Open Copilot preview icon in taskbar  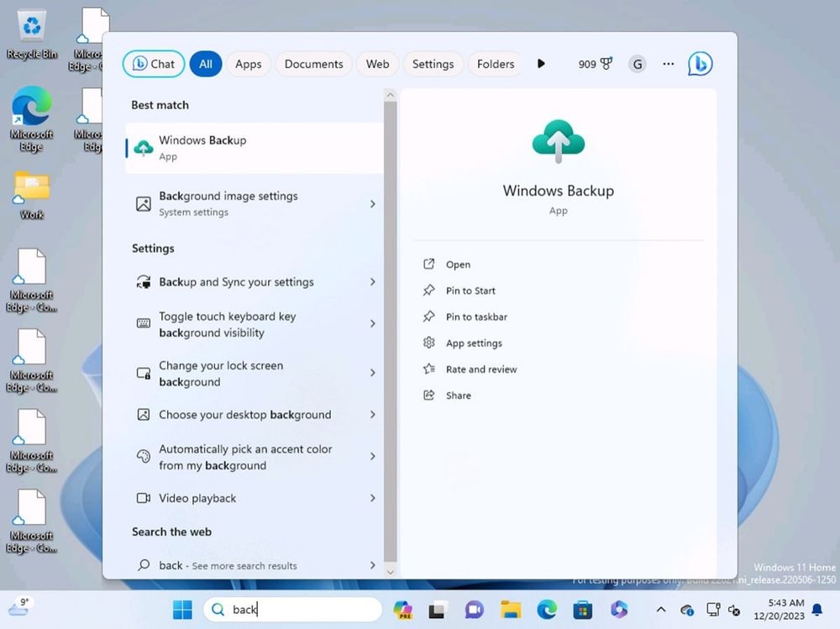click(402, 609)
